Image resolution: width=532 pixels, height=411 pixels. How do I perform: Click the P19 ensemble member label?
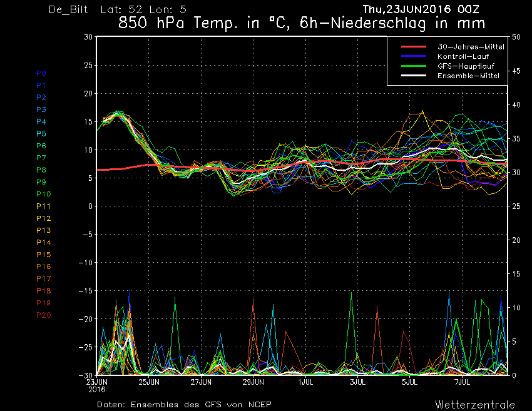[x=43, y=303]
